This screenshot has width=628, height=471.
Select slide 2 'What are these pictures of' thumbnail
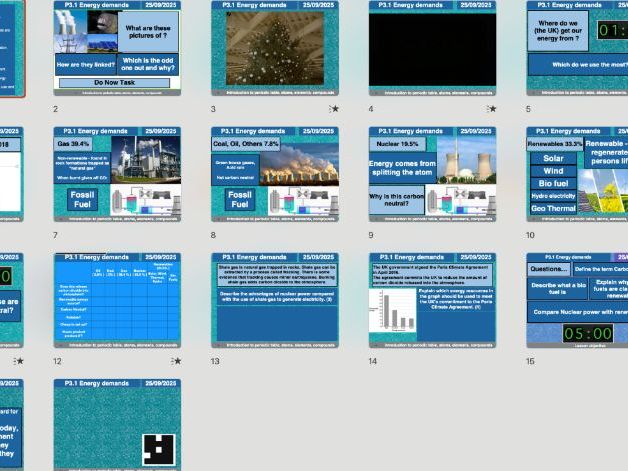[117, 48]
